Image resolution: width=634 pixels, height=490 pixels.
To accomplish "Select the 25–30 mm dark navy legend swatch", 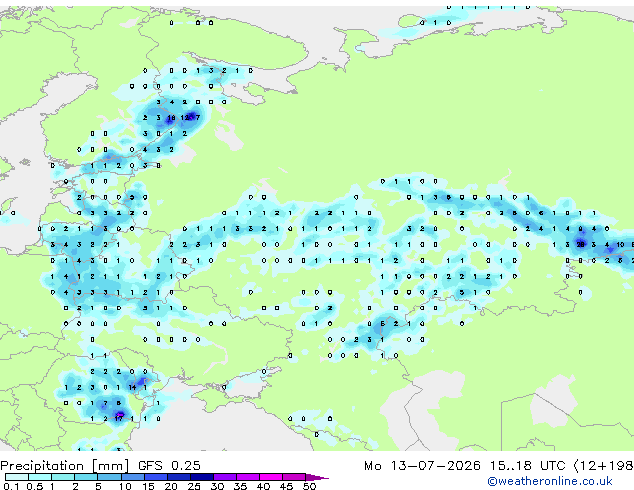I will click(202, 477).
